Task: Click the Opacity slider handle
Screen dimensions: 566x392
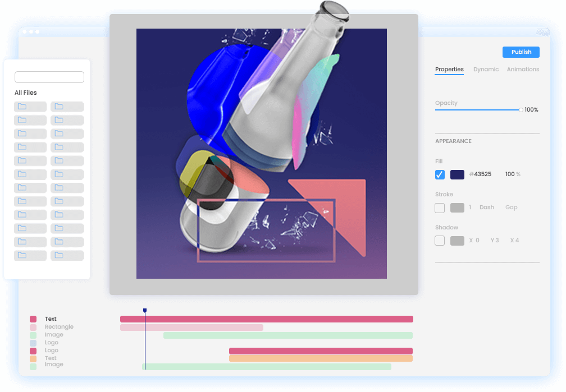Action: tap(521, 110)
